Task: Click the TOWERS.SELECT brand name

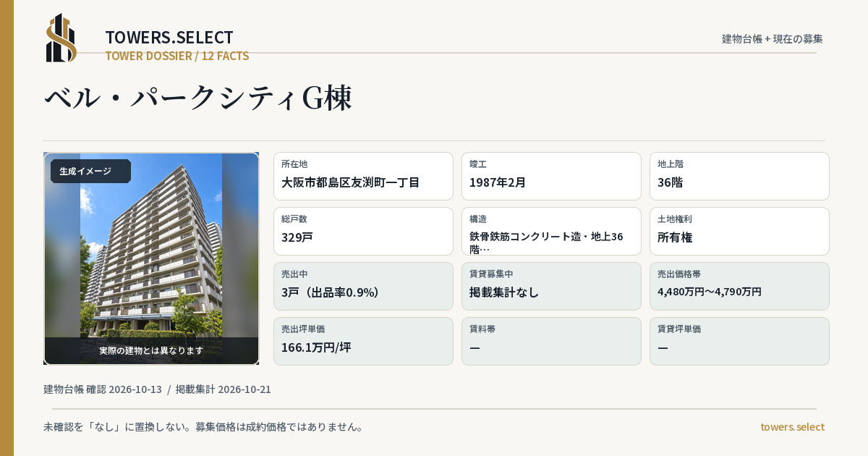Action: (x=169, y=38)
